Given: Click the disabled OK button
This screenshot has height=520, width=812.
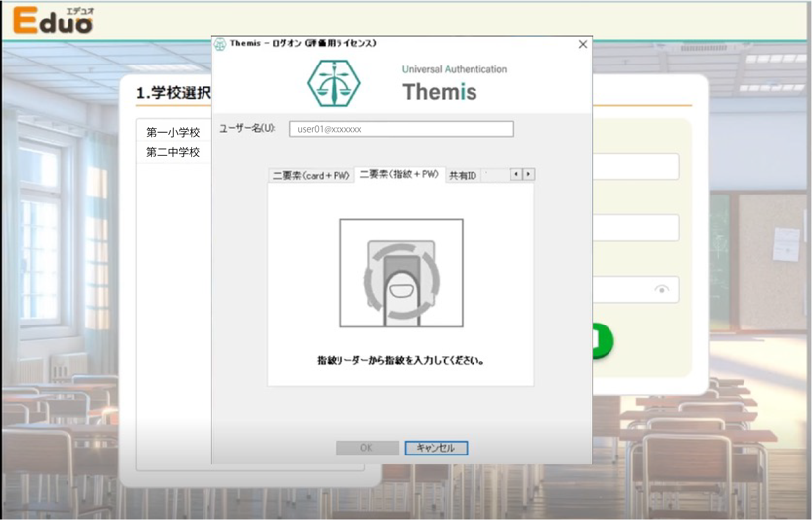Looking at the screenshot, I should coord(366,448).
